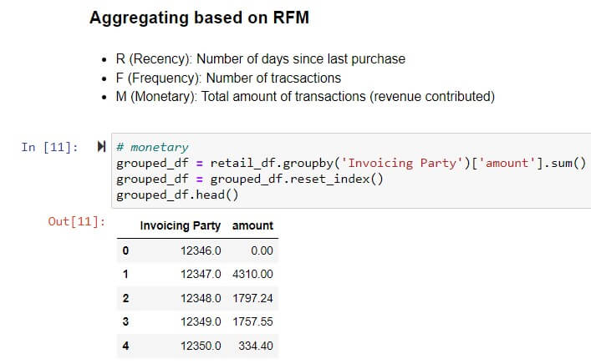Select the Out[11] output prompt area
This screenshot has width=591, height=364.
pyautogui.click(x=77, y=221)
